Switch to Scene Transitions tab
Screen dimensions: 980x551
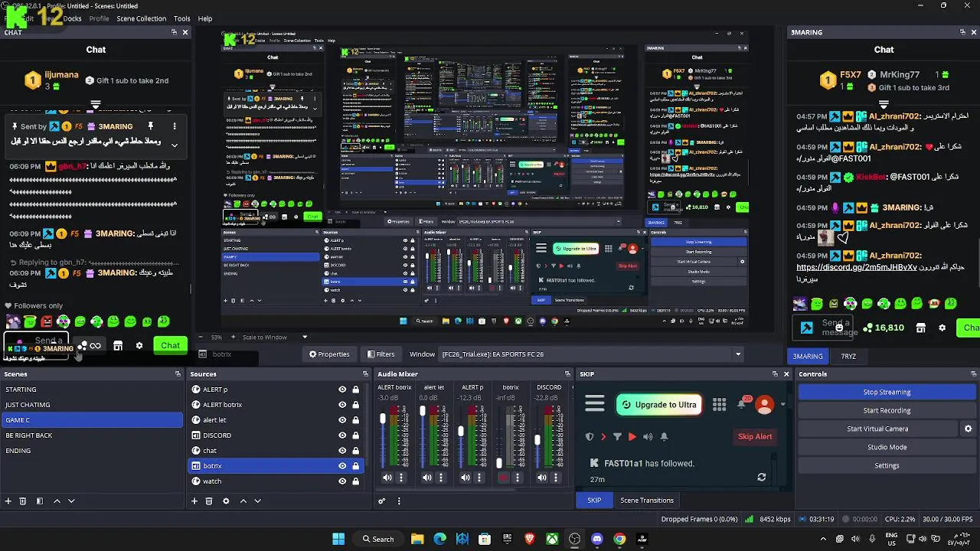point(647,500)
